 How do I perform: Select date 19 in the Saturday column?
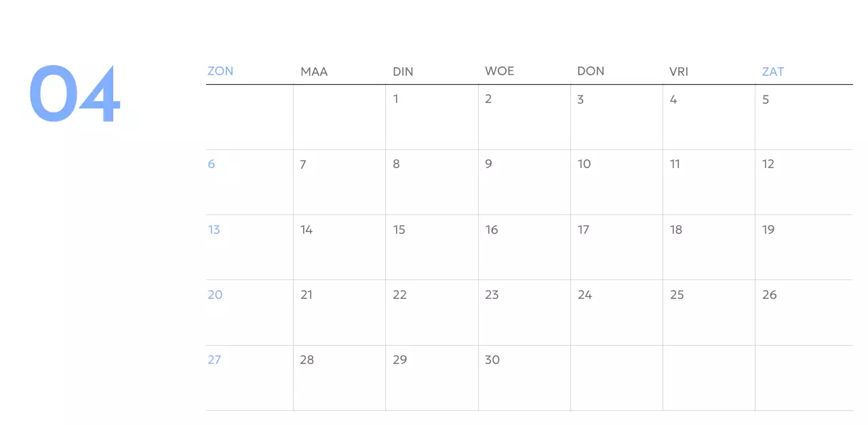(768, 230)
